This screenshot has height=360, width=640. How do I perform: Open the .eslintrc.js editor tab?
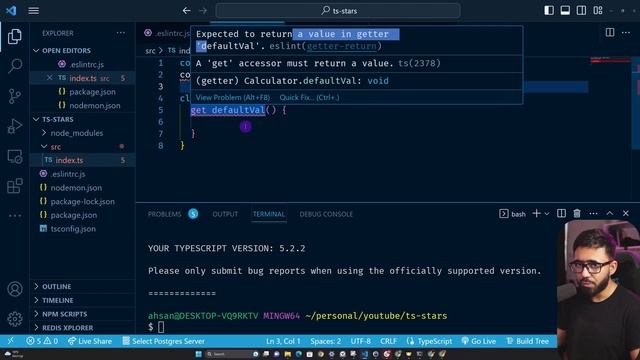tap(167, 33)
